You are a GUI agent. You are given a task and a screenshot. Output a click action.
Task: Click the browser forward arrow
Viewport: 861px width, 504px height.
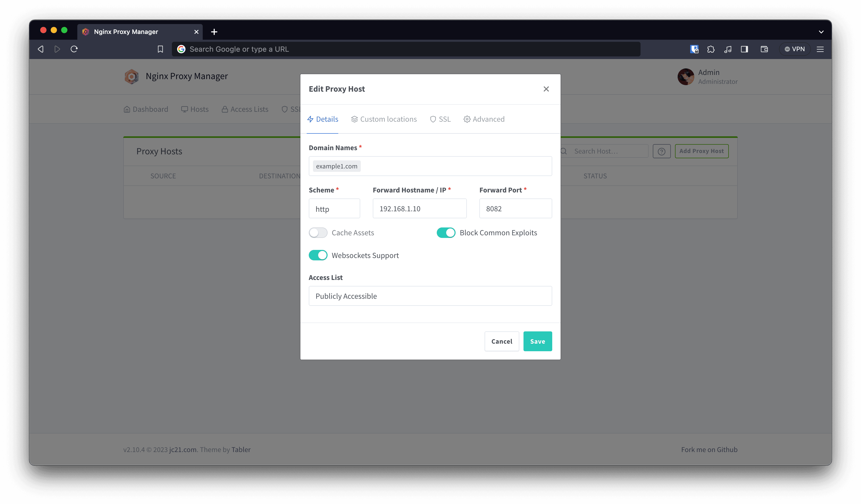(57, 49)
